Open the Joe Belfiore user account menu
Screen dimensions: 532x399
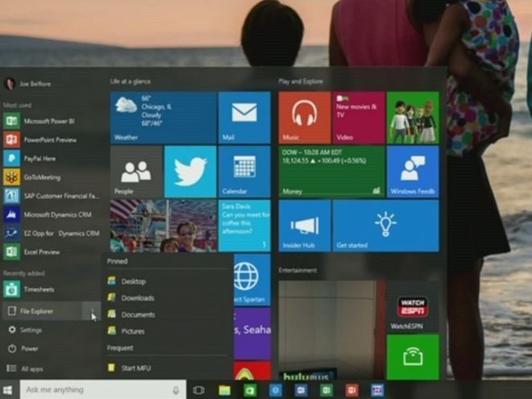pyautogui.click(x=32, y=83)
